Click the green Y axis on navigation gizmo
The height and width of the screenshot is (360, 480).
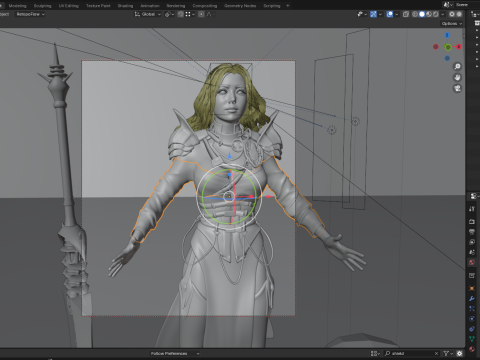click(x=448, y=47)
